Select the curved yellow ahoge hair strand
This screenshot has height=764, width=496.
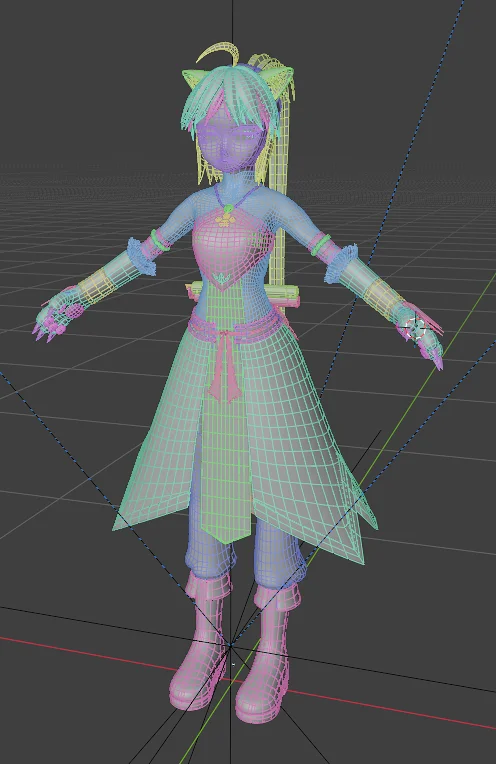pos(216,53)
